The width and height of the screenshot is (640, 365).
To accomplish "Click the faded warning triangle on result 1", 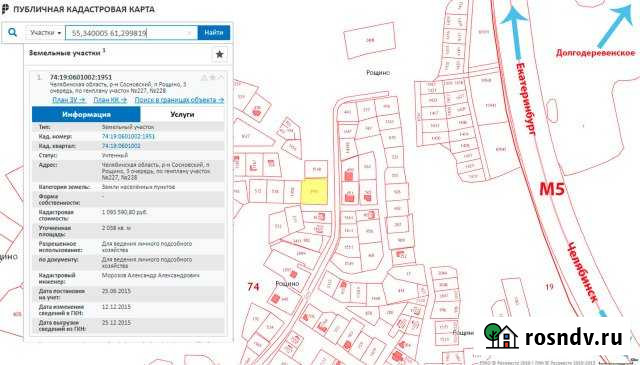I will pyautogui.click(x=204, y=78).
